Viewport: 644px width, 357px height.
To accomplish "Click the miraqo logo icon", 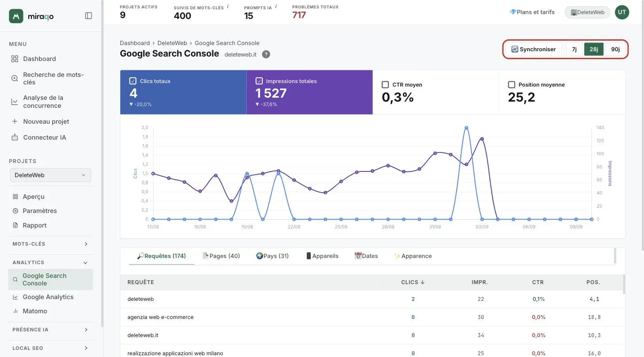I will click(16, 16).
